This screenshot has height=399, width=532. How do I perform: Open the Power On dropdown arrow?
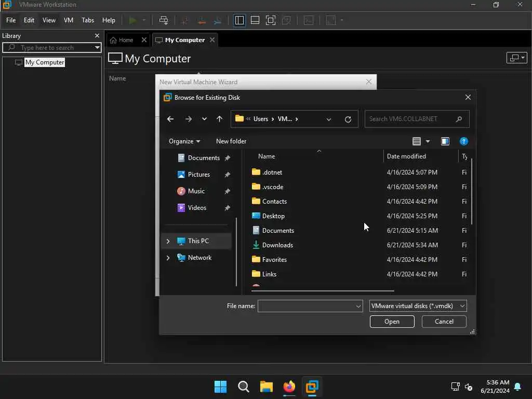click(144, 20)
